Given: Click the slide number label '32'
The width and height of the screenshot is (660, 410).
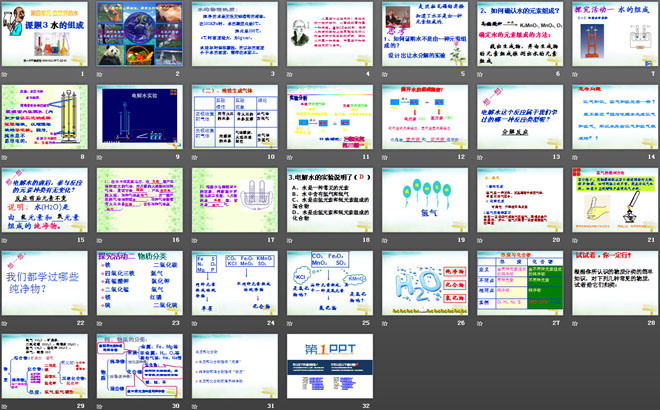Looking at the screenshot, I should tap(366, 406).
